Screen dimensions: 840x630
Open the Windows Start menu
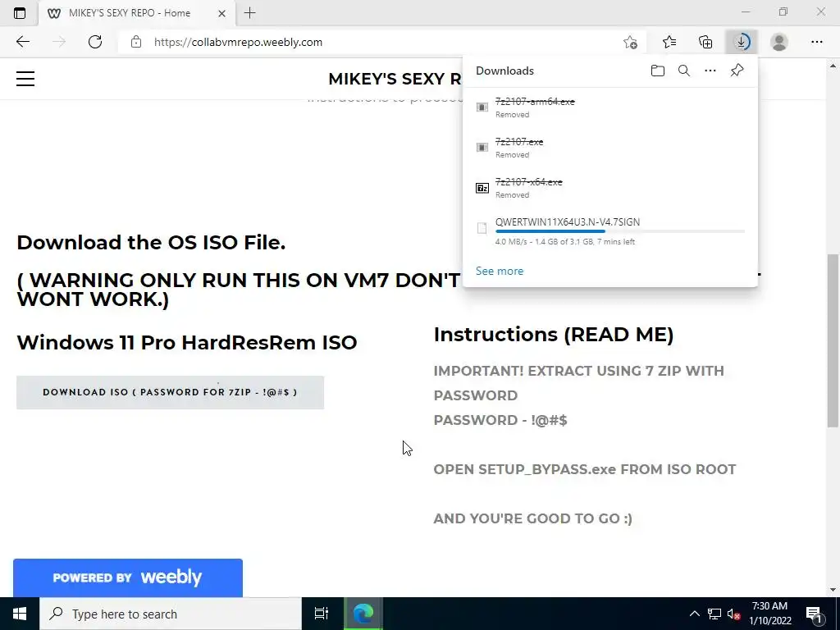pyautogui.click(x=20, y=614)
